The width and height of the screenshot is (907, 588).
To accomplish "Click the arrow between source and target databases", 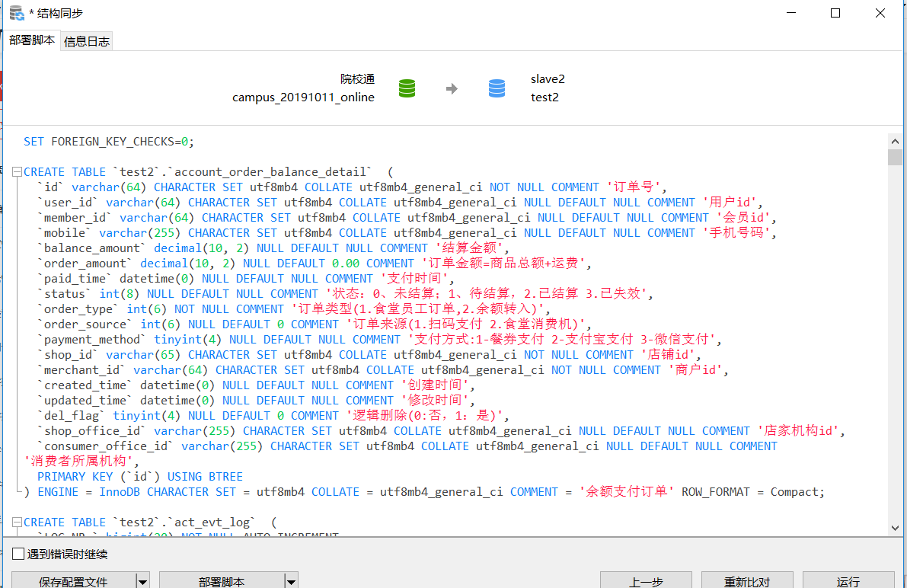I will (x=452, y=89).
